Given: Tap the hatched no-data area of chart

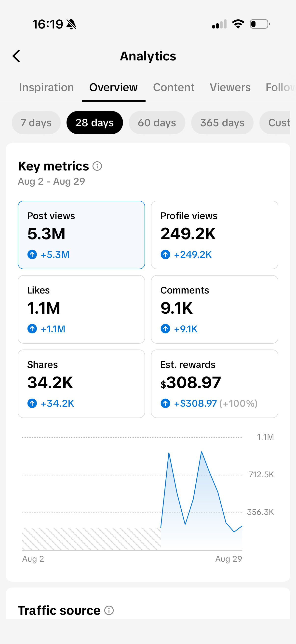Looking at the screenshot, I should coord(91,539).
